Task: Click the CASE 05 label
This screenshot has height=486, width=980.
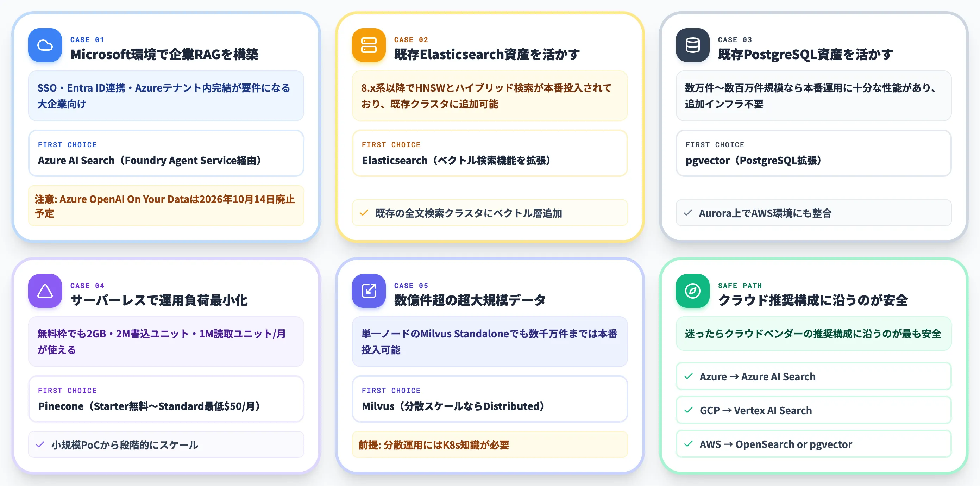Action: click(x=411, y=286)
